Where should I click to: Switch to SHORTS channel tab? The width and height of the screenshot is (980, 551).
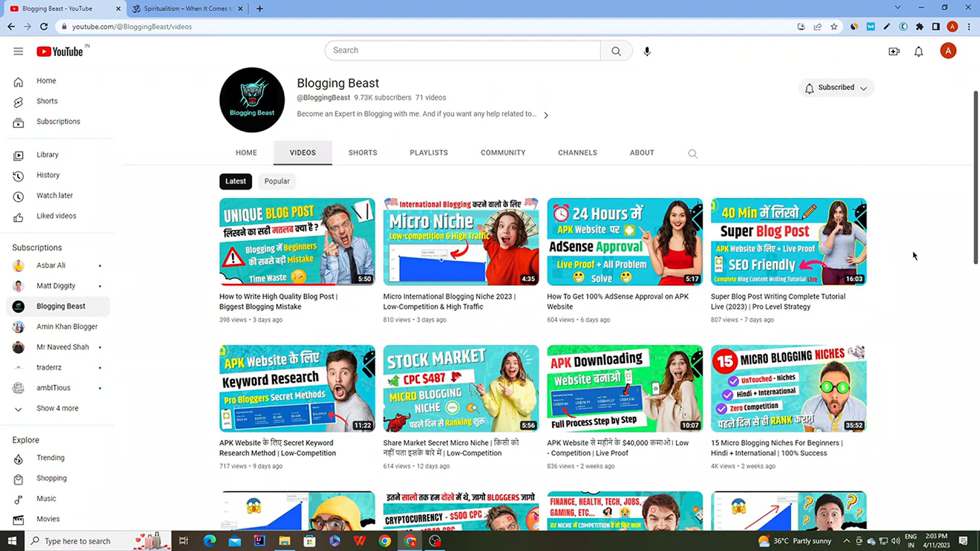363,153
